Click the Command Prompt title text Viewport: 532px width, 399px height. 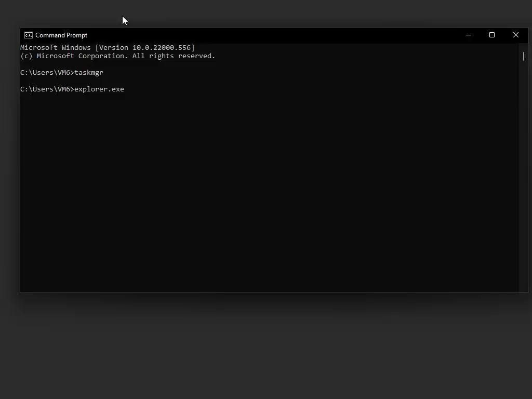point(61,35)
